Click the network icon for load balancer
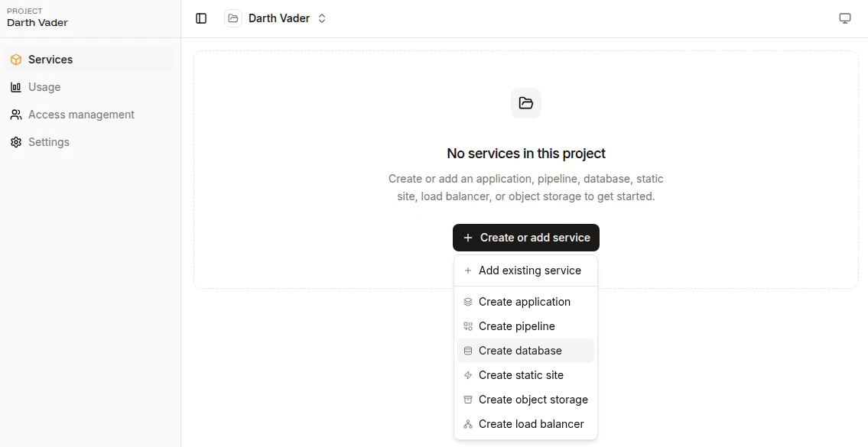This screenshot has width=868, height=447. tap(468, 424)
